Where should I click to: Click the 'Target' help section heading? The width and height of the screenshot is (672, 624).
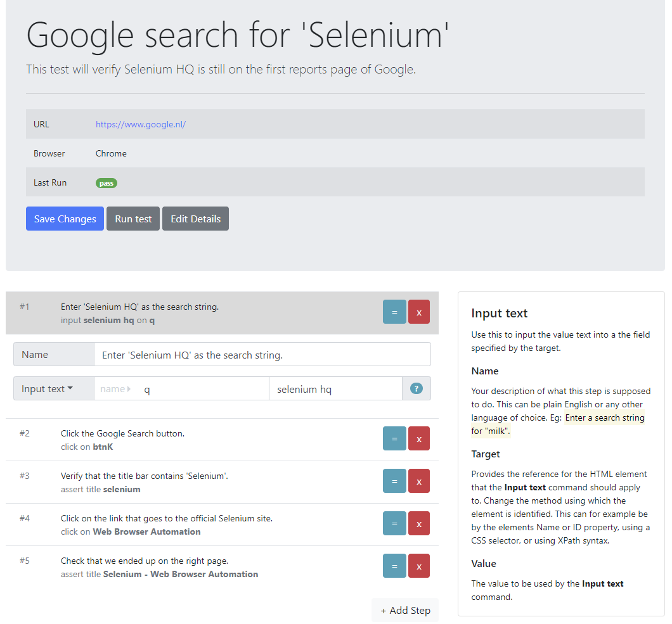coord(486,454)
